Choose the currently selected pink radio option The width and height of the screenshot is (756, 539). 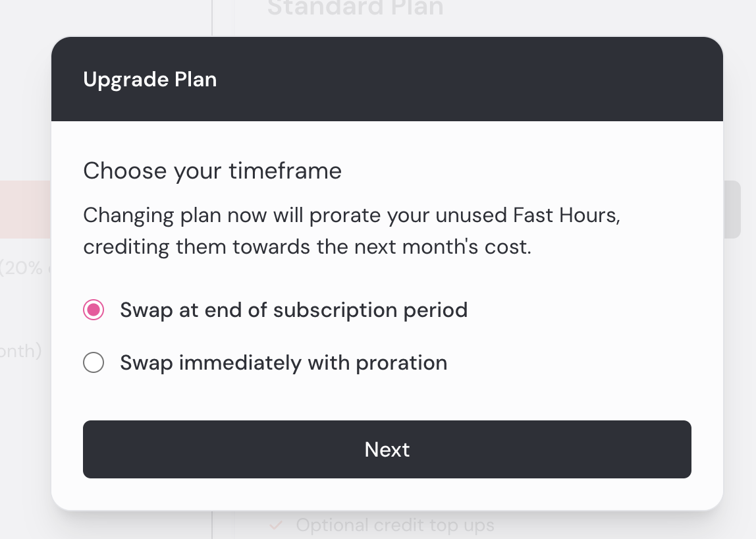tap(94, 310)
